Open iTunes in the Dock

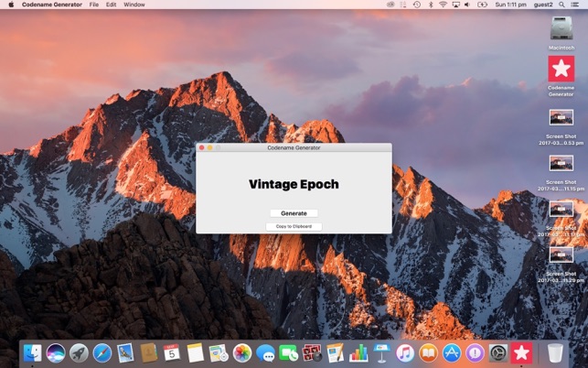pyautogui.click(x=405, y=353)
